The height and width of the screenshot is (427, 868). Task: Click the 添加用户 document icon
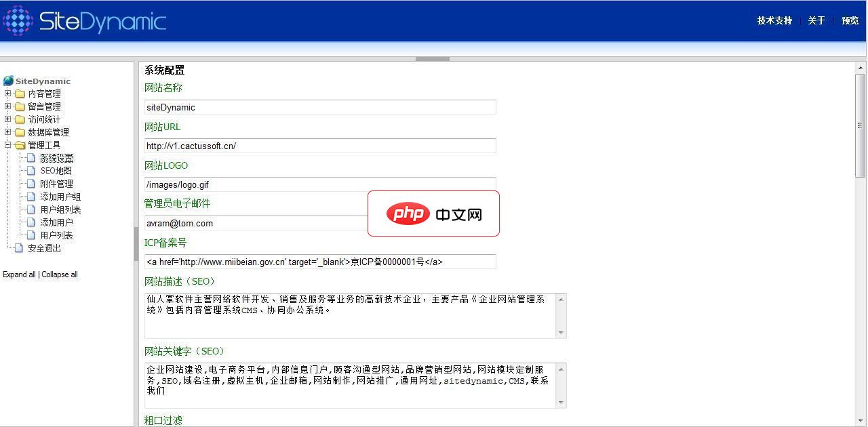click(29, 222)
